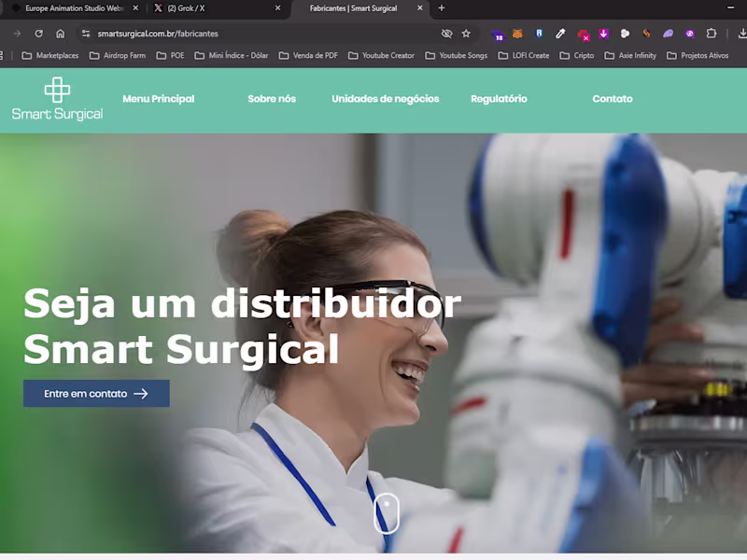Click the Smart Surgical logo

coord(57,99)
